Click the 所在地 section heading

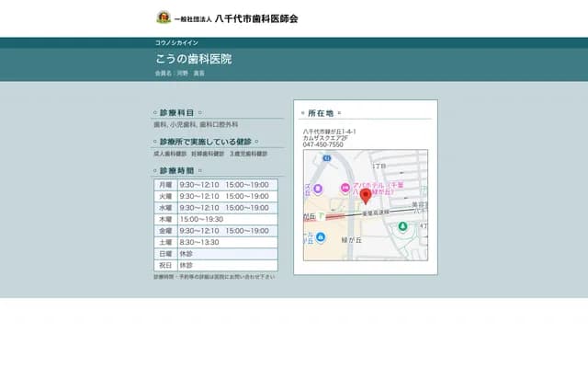coord(321,113)
